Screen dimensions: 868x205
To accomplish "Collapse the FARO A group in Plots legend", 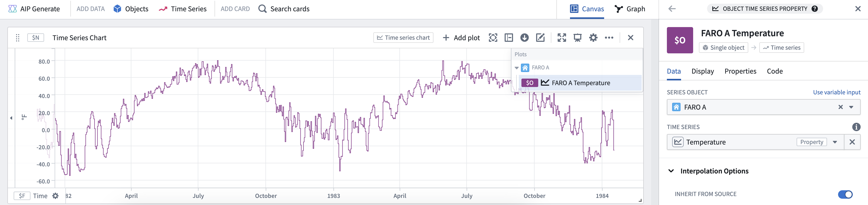I will [516, 68].
